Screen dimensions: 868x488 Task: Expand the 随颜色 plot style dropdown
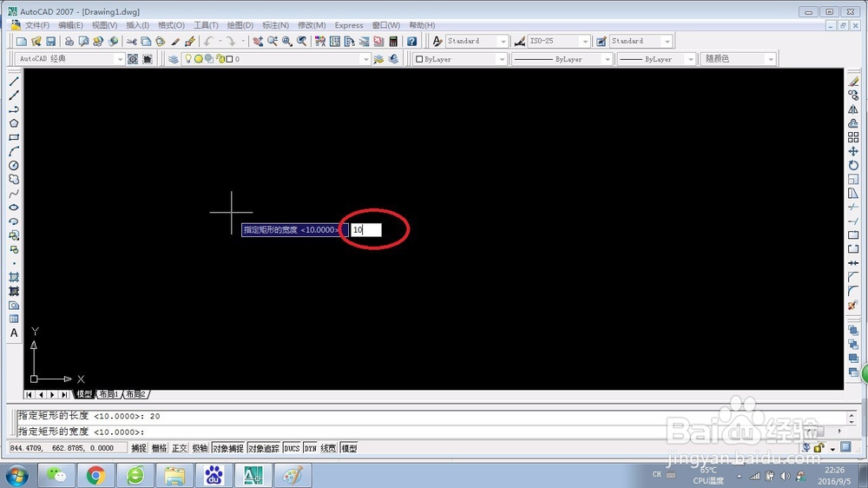pos(771,59)
